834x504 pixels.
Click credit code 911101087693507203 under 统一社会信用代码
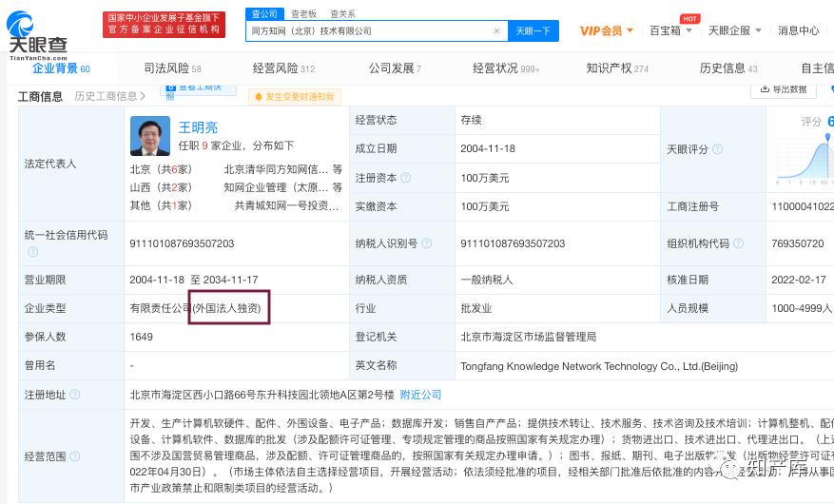(182, 243)
